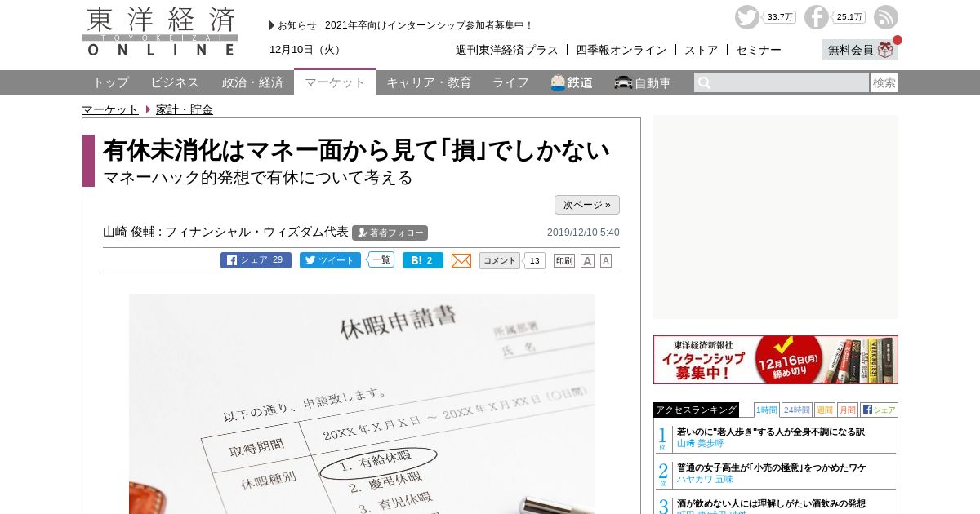Open the 自動車 car icon section
The width and height of the screenshot is (980, 514).
click(x=643, y=82)
